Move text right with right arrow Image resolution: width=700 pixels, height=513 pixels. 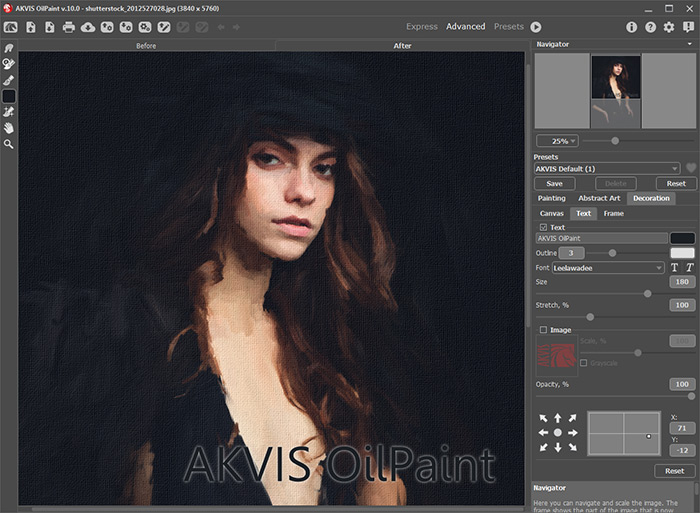pyautogui.click(x=573, y=433)
